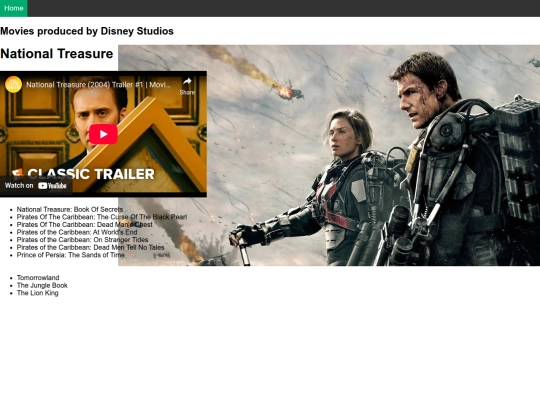Viewport: 540px width, 405px height.
Task: Select 'The Lion King' list item
Action: click(38, 293)
